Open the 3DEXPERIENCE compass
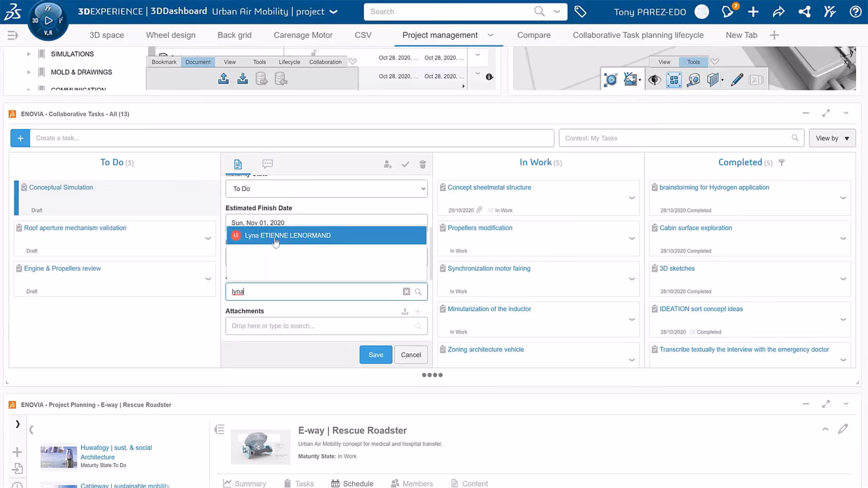Image resolution: width=868 pixels, height=488 pixels. point(48,20)
